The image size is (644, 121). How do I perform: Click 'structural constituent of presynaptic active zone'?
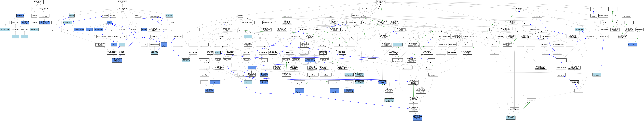(x=45, y=23)
